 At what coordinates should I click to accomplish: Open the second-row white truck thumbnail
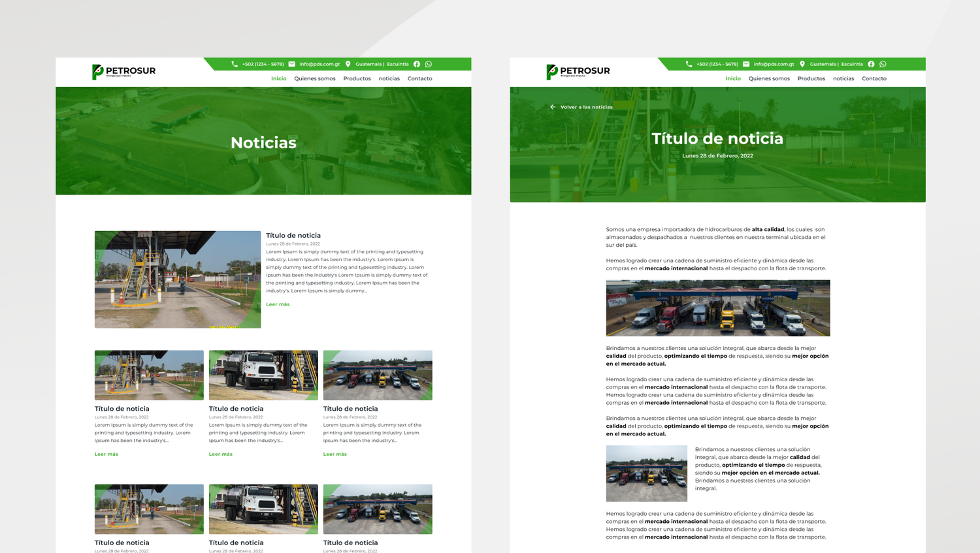pos(263,509)
